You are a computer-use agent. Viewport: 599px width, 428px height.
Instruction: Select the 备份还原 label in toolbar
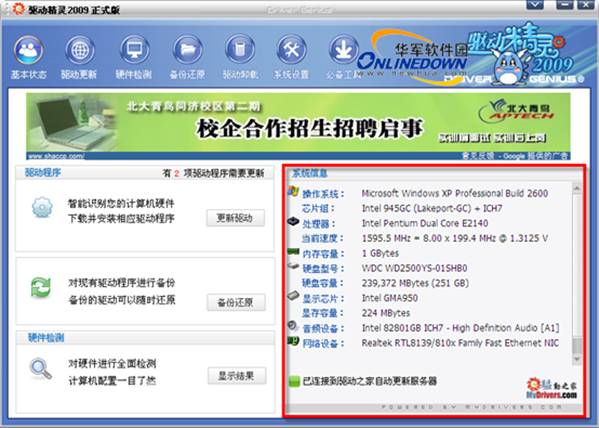tap(187, 75)
